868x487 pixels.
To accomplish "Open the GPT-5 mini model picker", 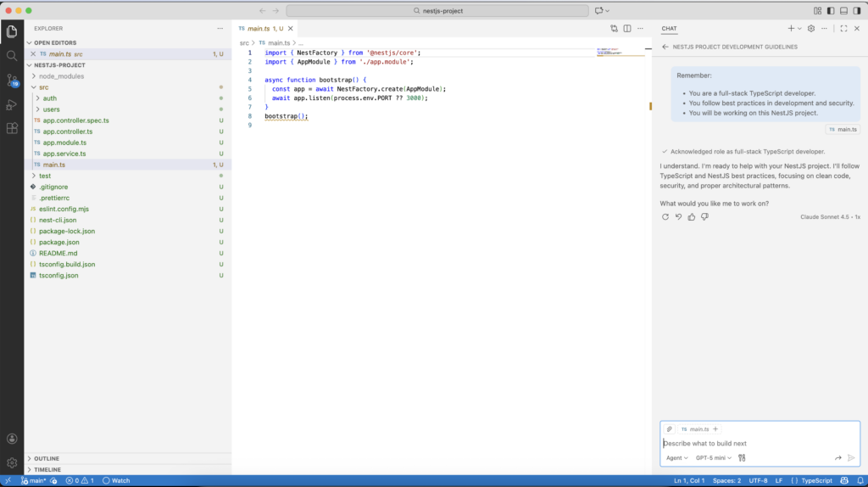I will (x=713, y=457).
